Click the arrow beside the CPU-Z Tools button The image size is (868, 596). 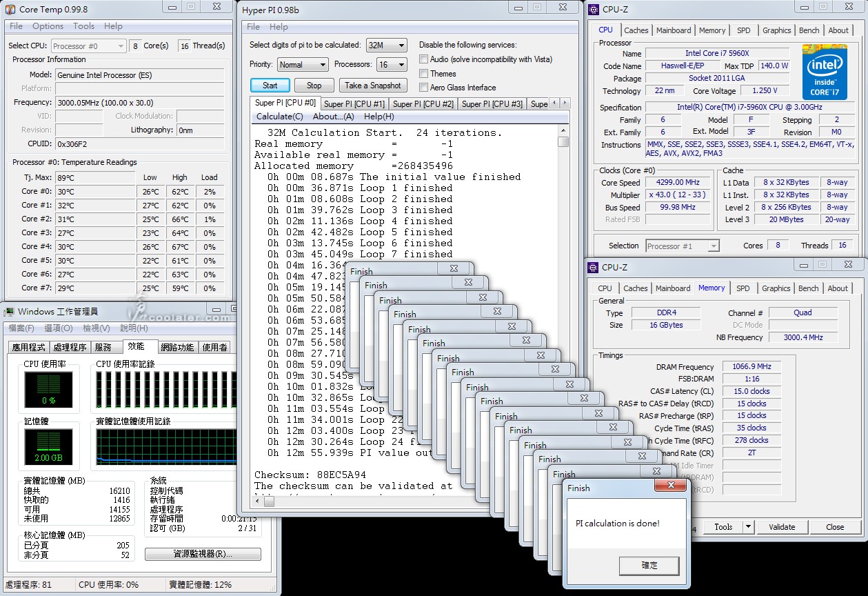(748, 527)
